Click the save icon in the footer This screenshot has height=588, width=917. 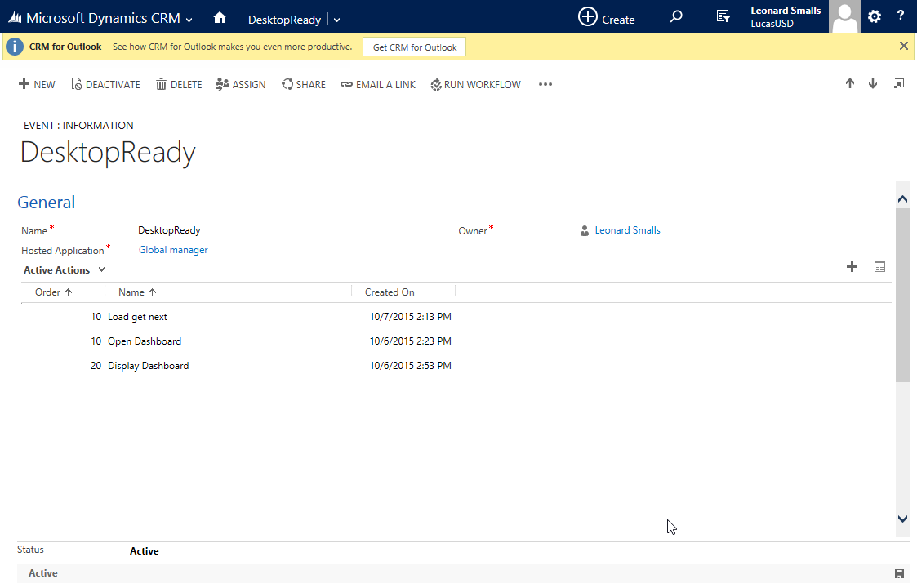[900, 573]
